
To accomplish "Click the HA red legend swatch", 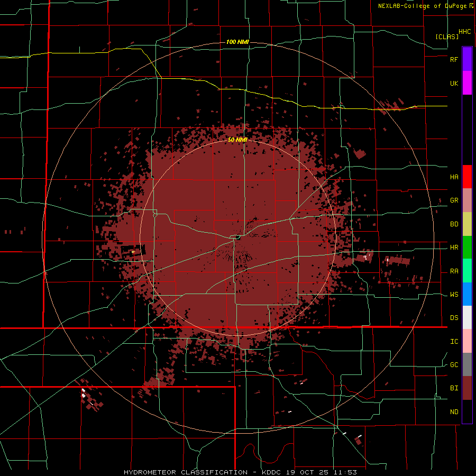I will [467, 177].
